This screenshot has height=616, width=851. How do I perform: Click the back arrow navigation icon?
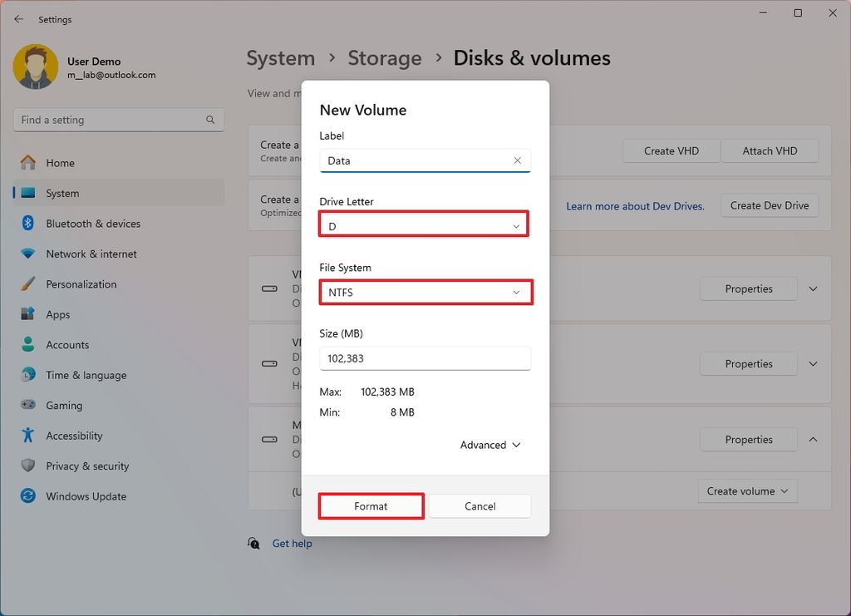(18, 18)
